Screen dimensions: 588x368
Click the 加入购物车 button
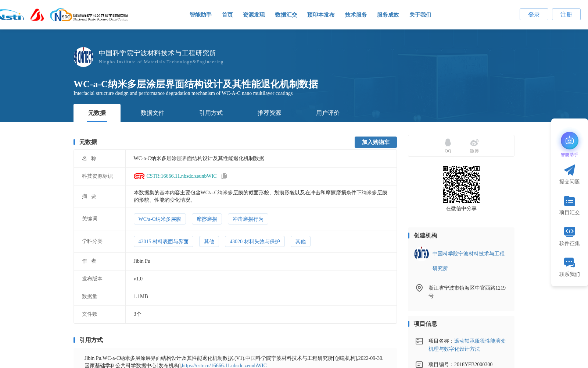[376, 142]
